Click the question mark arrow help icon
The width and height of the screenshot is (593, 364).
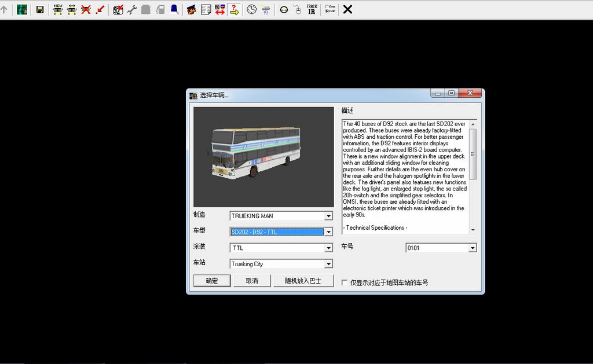click(x=234, y=9)
